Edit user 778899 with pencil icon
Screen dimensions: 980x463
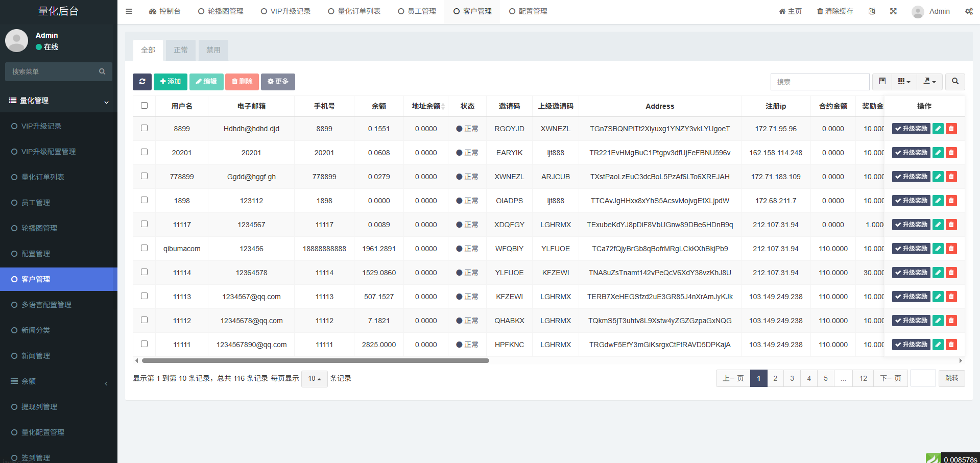938,177
